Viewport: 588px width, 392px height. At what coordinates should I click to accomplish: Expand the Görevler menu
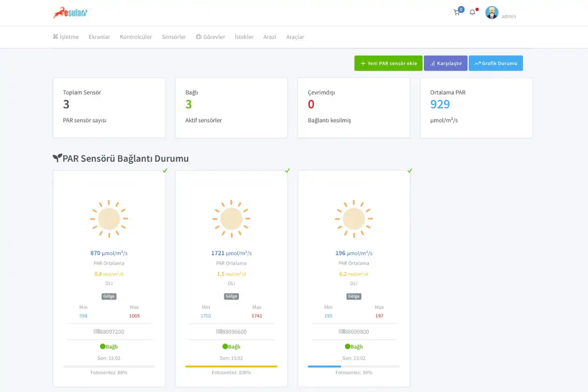tap(210, 37)
